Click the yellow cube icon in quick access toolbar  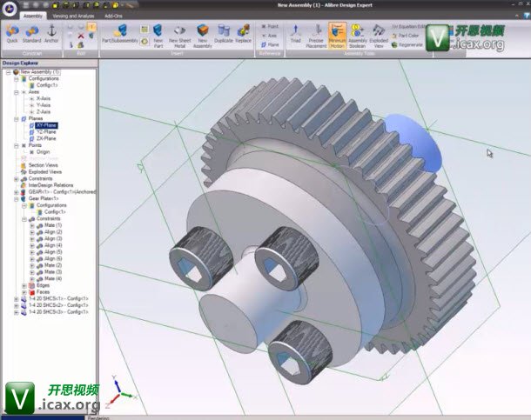[116, 5]
